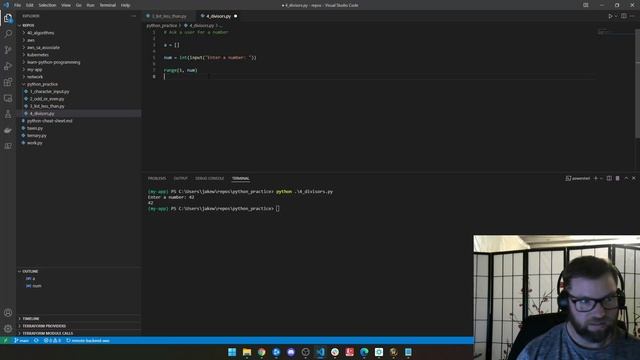Open the Remote Explorer view

8,98
